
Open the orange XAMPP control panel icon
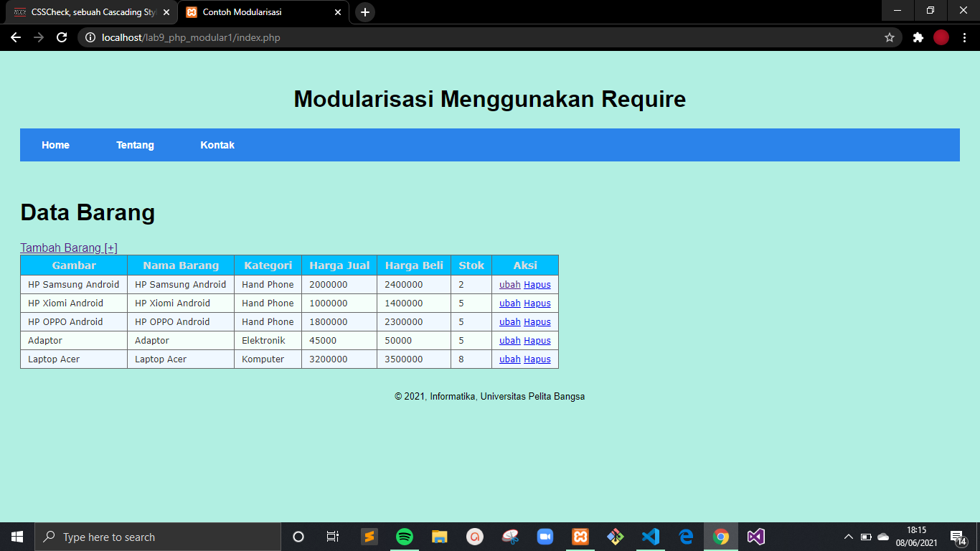[x=580, y=536]
